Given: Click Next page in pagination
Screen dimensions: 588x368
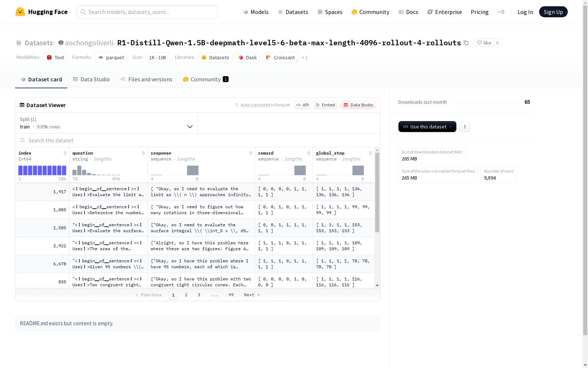Looking at the screenshot, I should pyautogui.click(x=252, y=295).
